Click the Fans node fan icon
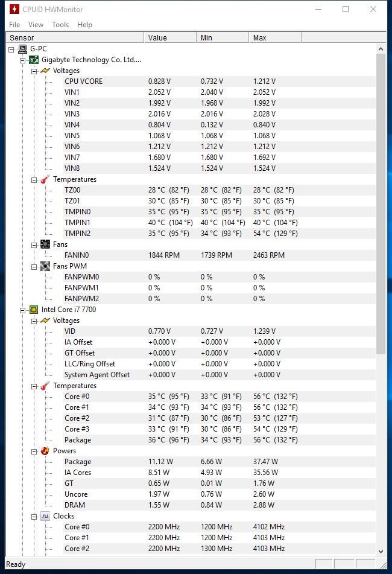 [x=45, y=244]
